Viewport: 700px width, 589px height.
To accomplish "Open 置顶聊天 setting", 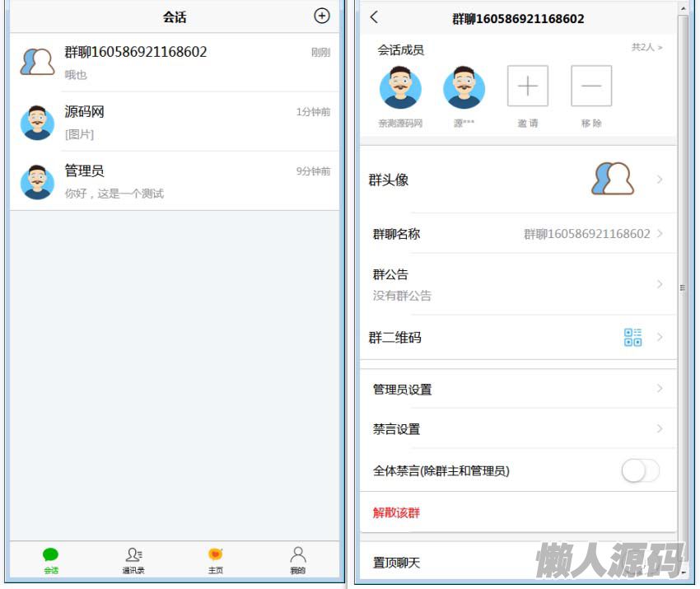I will click(396, 563).
